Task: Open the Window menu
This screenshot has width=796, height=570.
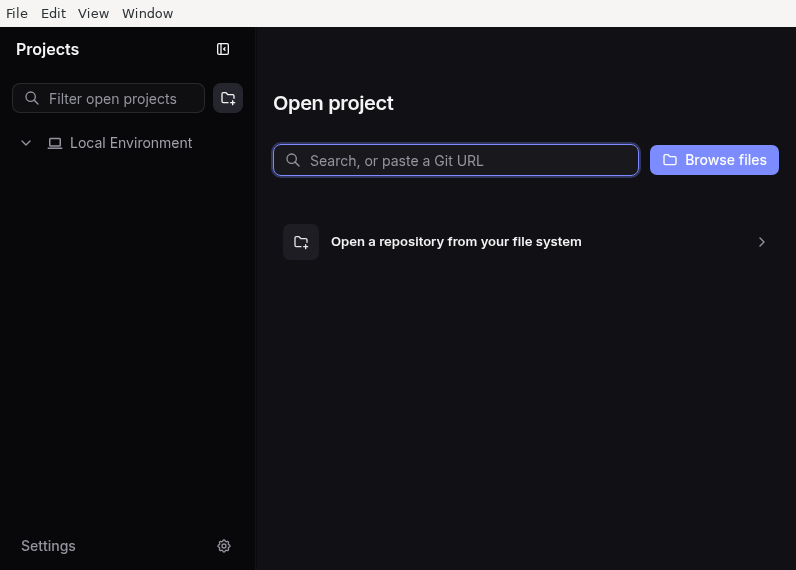Action: pos(147,13)
